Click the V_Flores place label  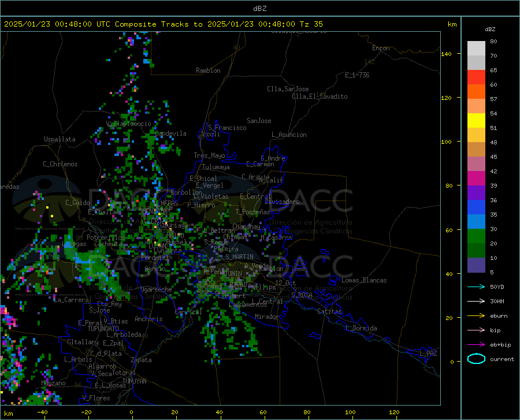[96, 398]
